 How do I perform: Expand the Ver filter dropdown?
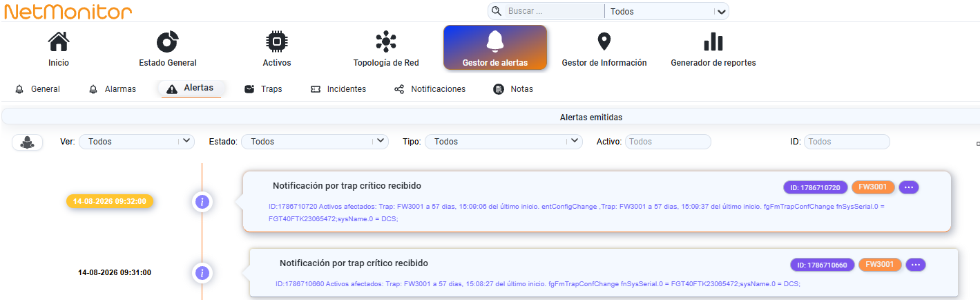tap(137, 141)
